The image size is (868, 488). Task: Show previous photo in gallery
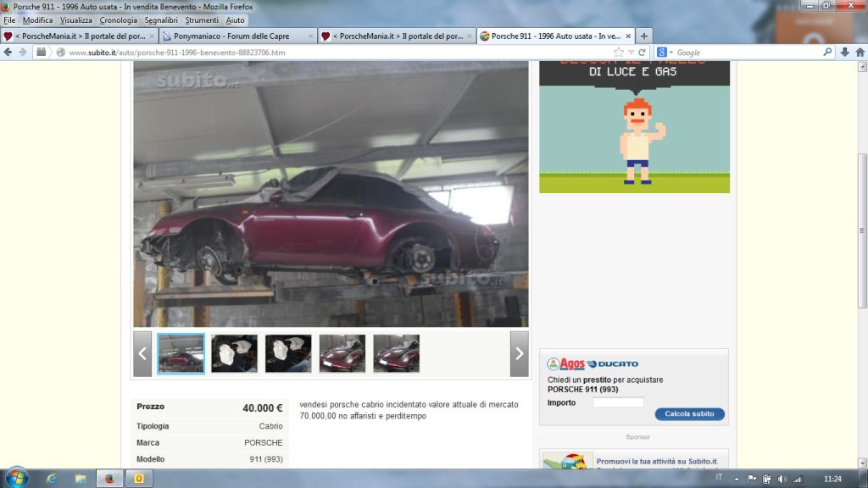142,354
